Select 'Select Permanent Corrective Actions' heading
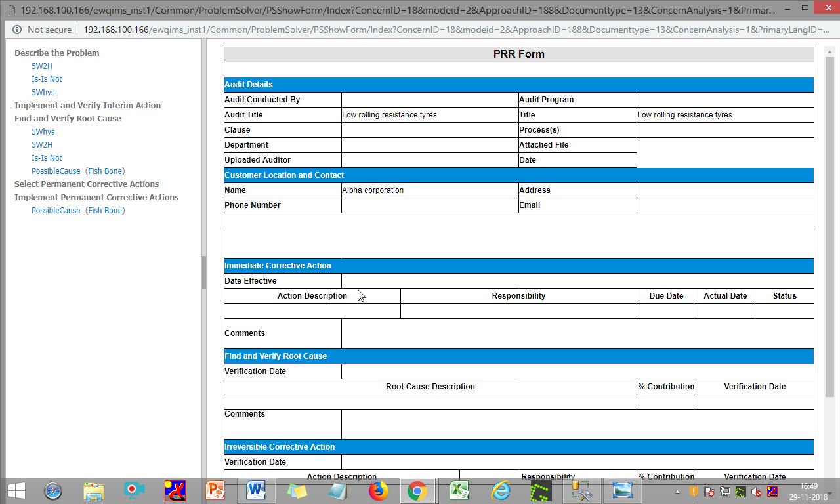Viewport: 840px width, 504px height. pos(87,184)
